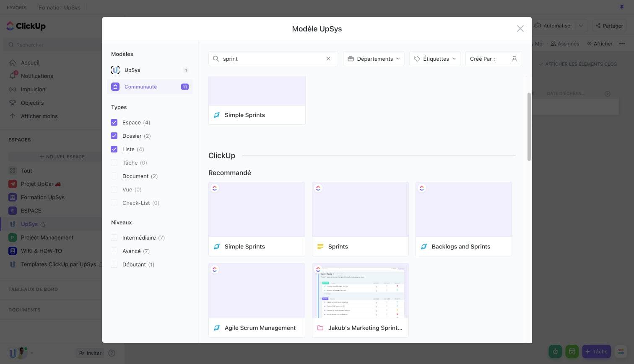Viewport: 634px width, 364px height.
Task: Click the pin icon in Favoris bar
Action: point(622,7)
